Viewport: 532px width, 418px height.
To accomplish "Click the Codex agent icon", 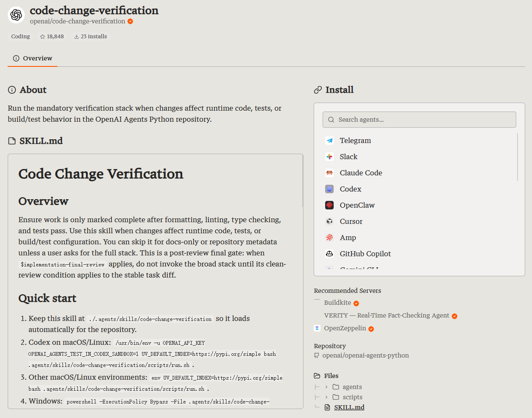I will tap(329, 189).
